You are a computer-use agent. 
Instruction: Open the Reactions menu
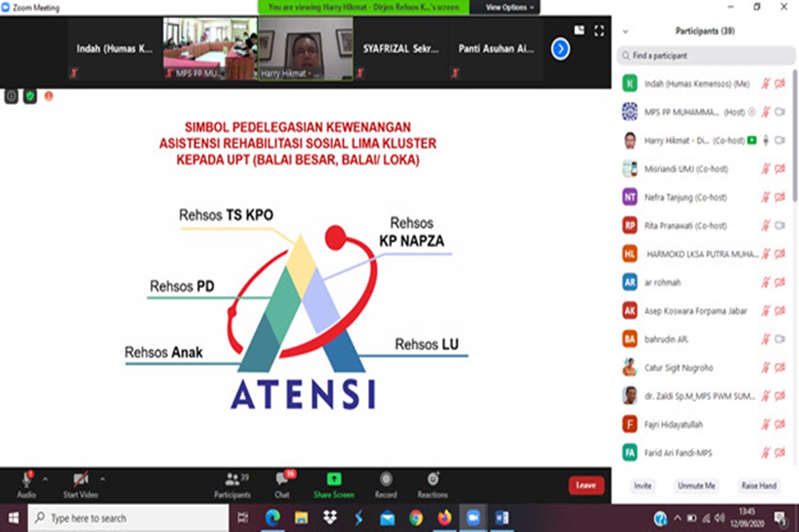click(433, 485)
